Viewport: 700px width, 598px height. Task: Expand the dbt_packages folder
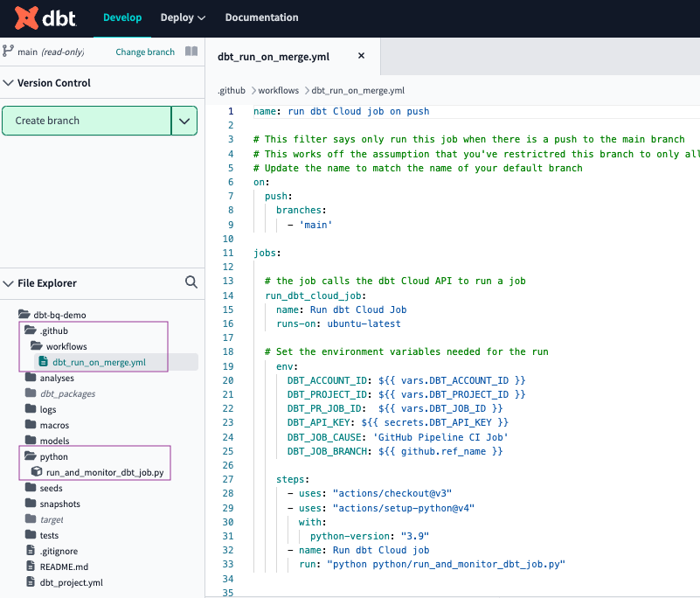click(60, 393)
